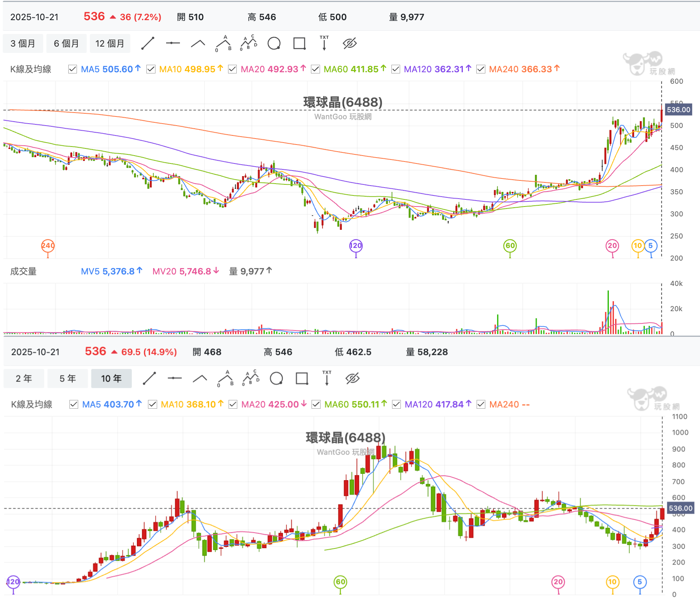Switch lower chart to 2 年 range

tap(24, 379)
